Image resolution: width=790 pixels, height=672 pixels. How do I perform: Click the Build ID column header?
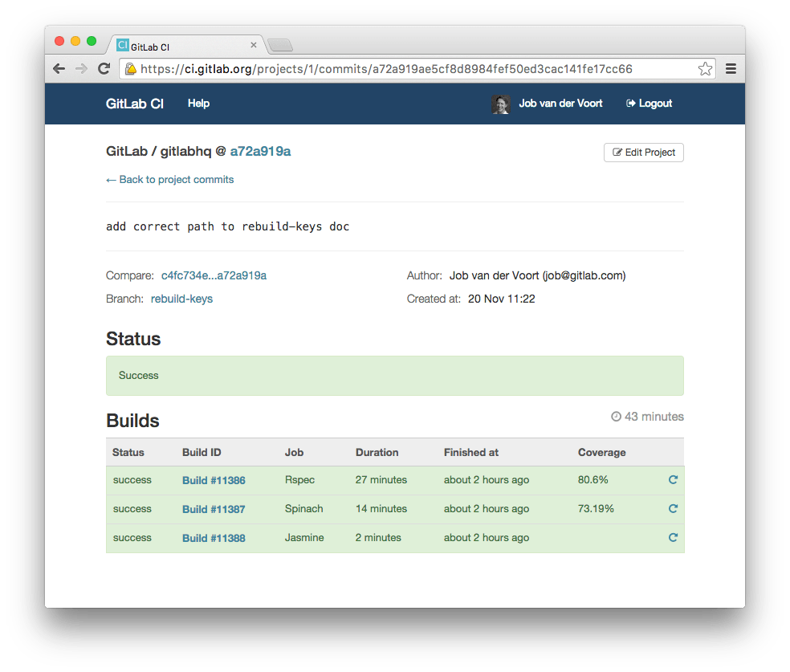click(x=202, y=452)
